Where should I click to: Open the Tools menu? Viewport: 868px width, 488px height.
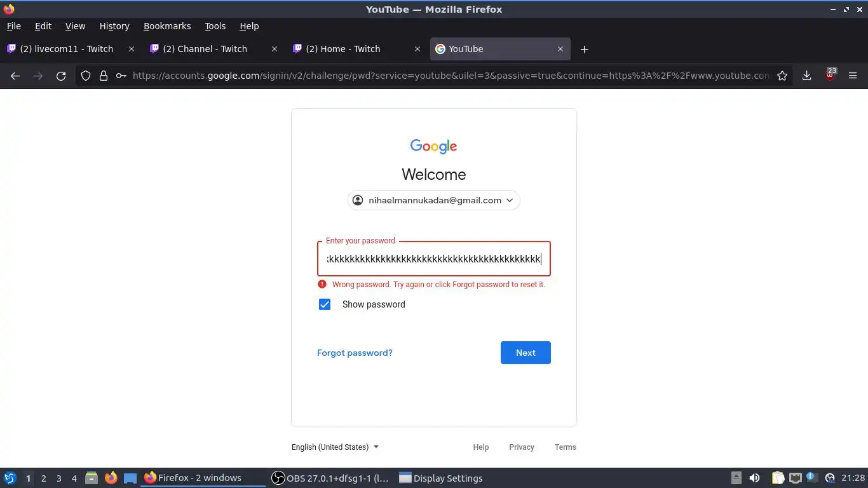[215, 26]
